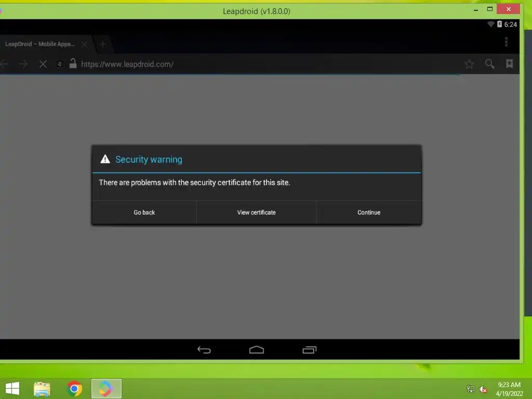This screenshot has height=399, width=532.
Task: Click the Android Wi-Fi status icon
Action: pyautogui.click(x=490, y=24)
